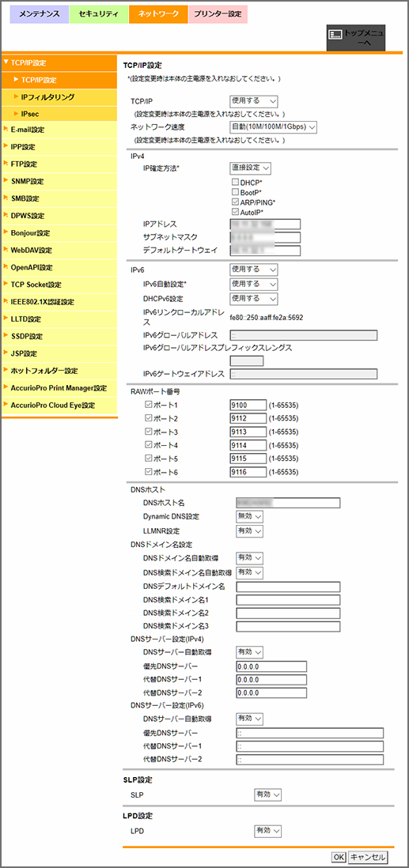This screenshot has height=868, width=409.
Task: Open the メンテナンス tab
Action: [40, 14]
